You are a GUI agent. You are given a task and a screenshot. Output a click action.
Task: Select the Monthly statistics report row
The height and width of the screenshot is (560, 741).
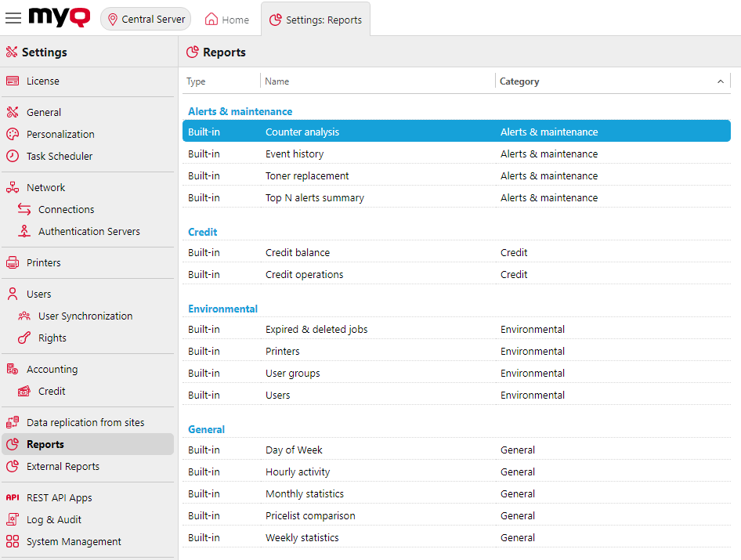pyautogui.click(x=304, y=494)
